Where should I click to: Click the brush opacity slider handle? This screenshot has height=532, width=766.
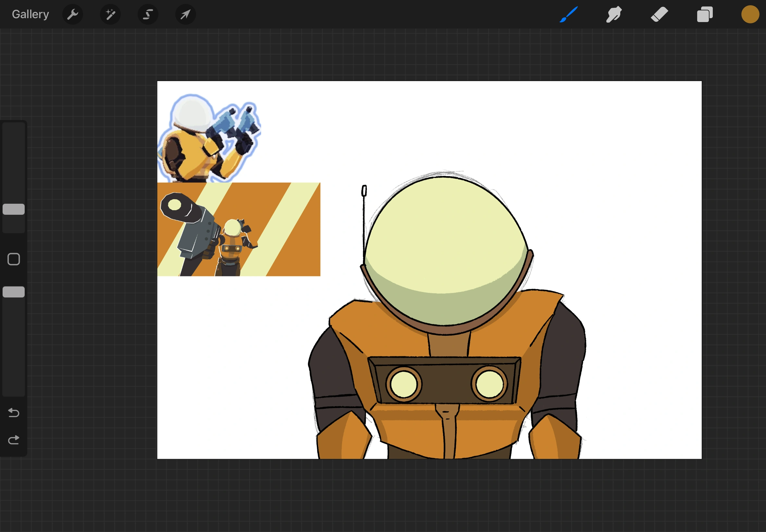(14, 292)
